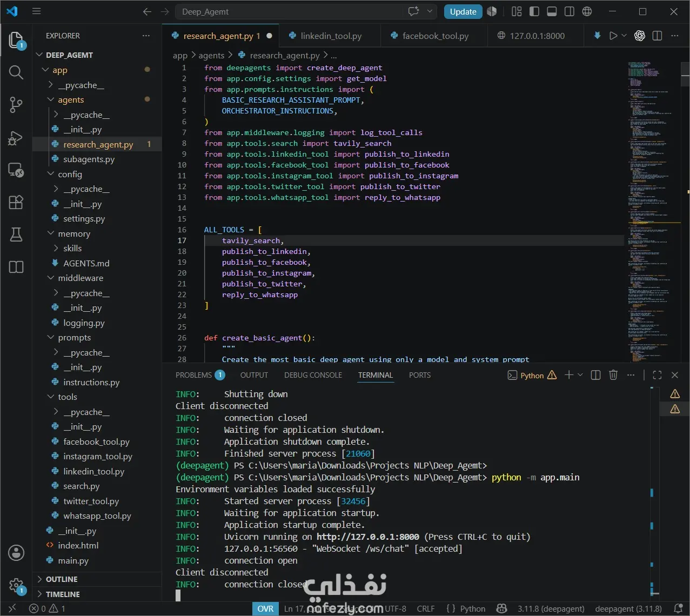Collapse the prompts folder
Image resolution: width=690 pixels, height=616 pixels.
click(74, 337)
